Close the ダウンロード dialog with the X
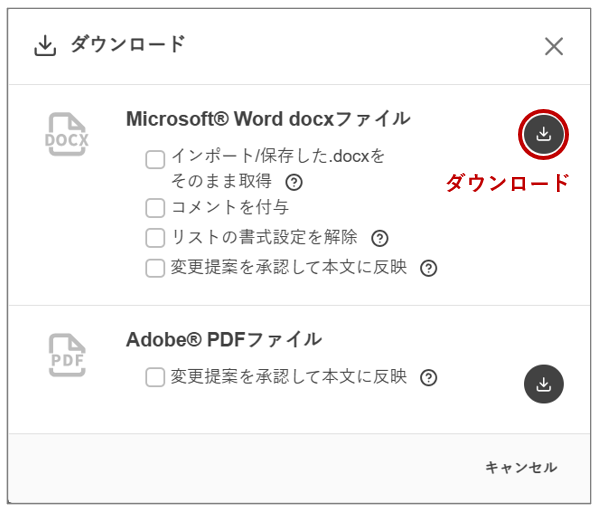 [553, 46]
